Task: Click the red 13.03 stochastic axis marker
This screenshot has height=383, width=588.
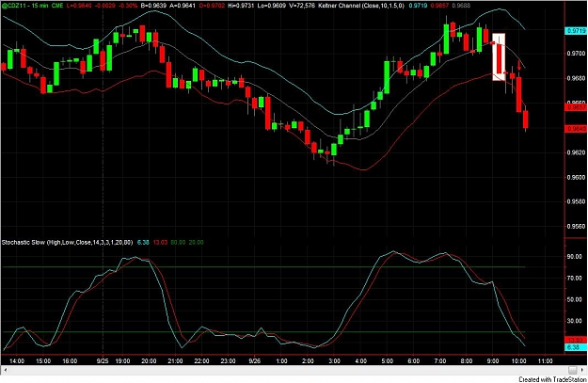Action: [x=576, y=341]
